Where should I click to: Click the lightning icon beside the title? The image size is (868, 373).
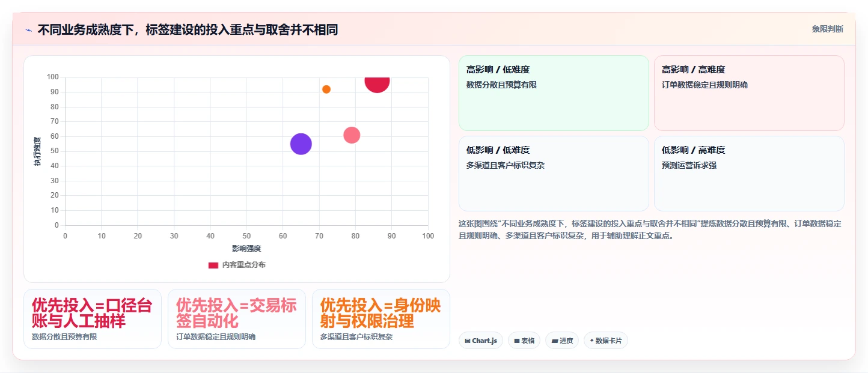point(28,29)
